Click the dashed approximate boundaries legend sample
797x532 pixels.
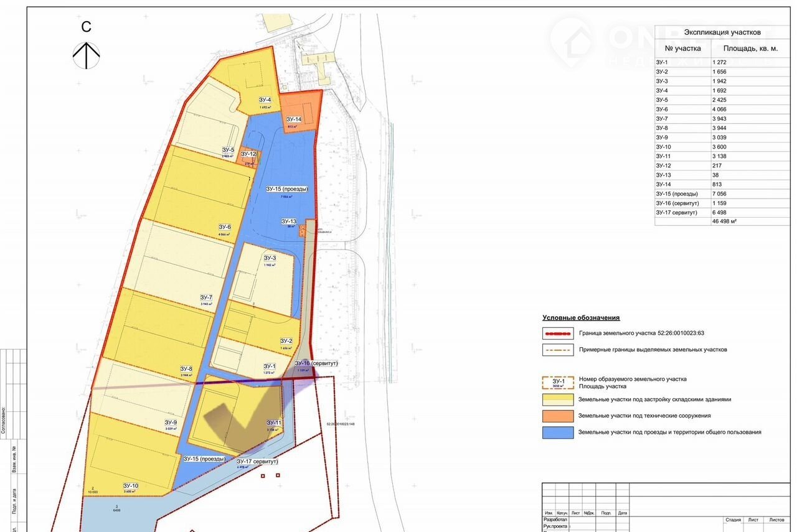[x=557, y=350]
